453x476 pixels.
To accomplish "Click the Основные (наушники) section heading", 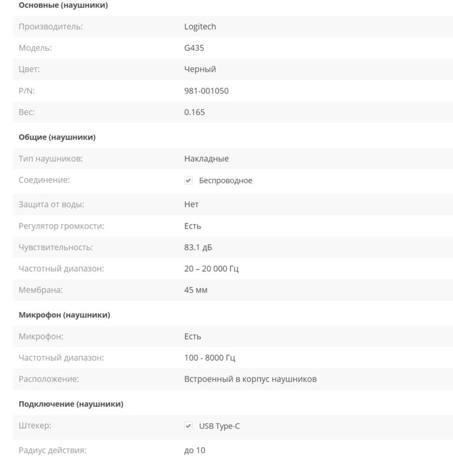I will tap(63, 5).
